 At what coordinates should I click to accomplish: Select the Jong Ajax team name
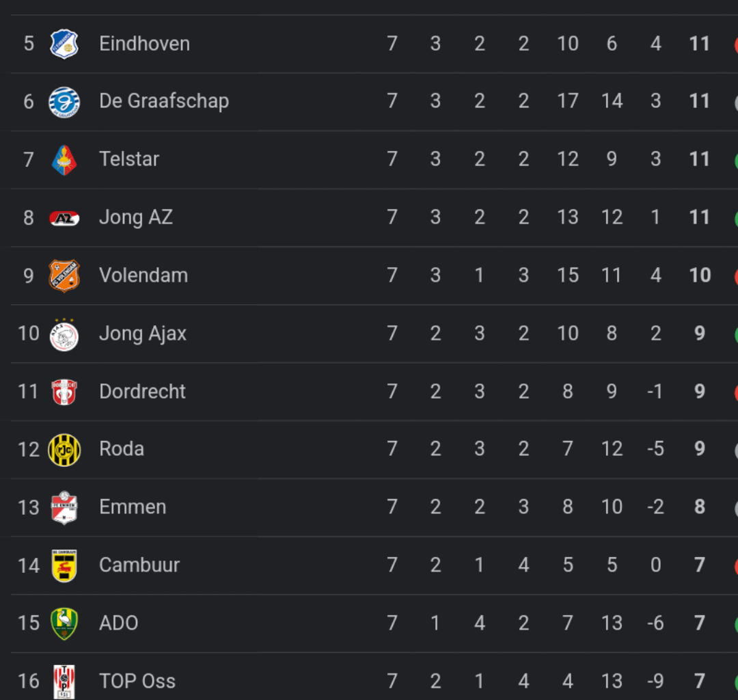[143, 334]
